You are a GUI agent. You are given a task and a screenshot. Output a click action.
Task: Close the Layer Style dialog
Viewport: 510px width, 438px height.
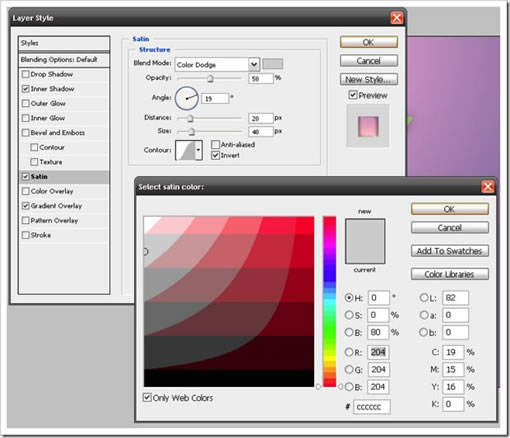[397, 18]
